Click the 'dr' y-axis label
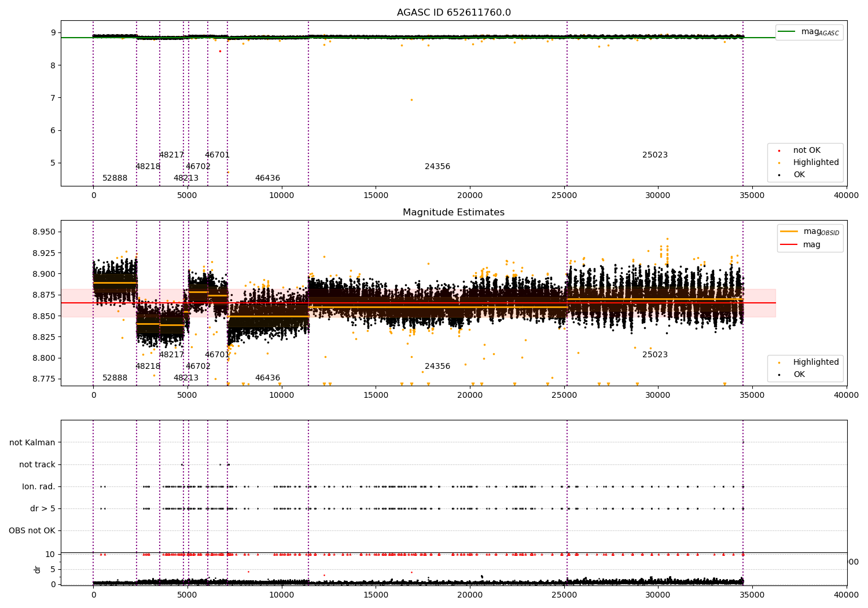The image size is (868, 608). tap(38, 569)
